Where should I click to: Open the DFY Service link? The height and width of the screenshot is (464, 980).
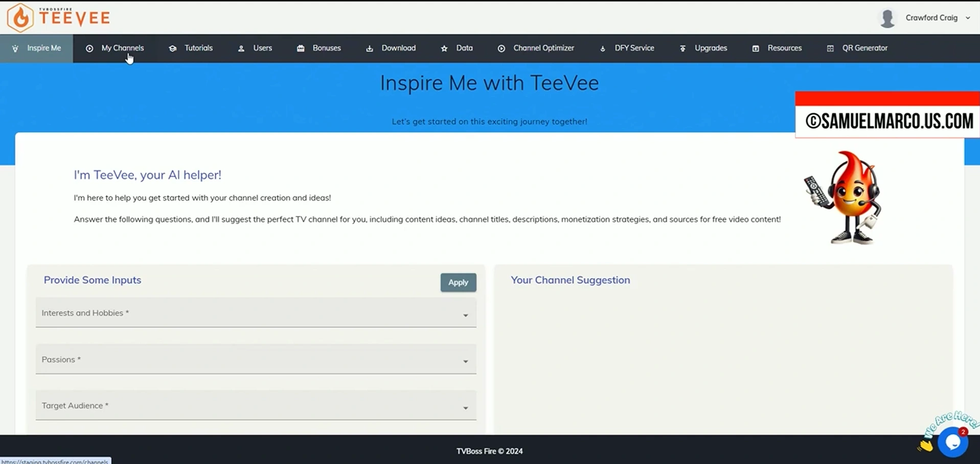pyautogui.click(x=634, y=48)
